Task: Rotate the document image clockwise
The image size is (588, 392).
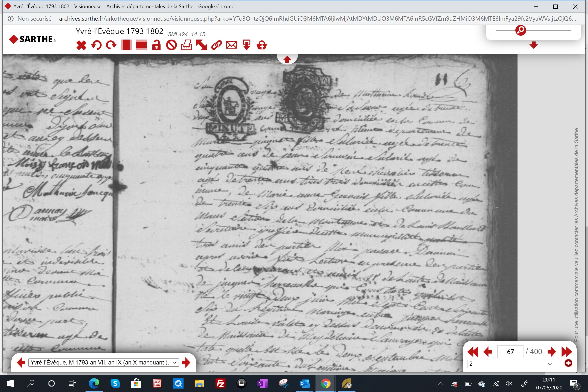Action: click(x=111, y=45)
